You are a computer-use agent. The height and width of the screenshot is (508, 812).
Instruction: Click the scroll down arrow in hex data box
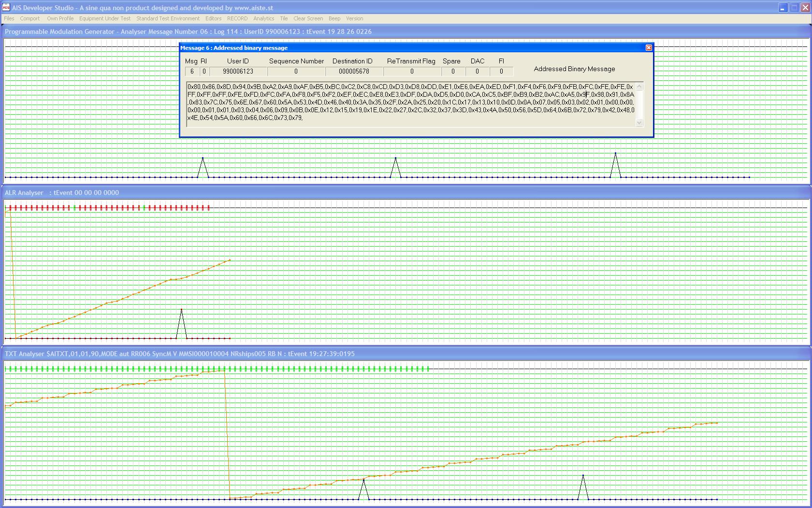pos(639,123)
